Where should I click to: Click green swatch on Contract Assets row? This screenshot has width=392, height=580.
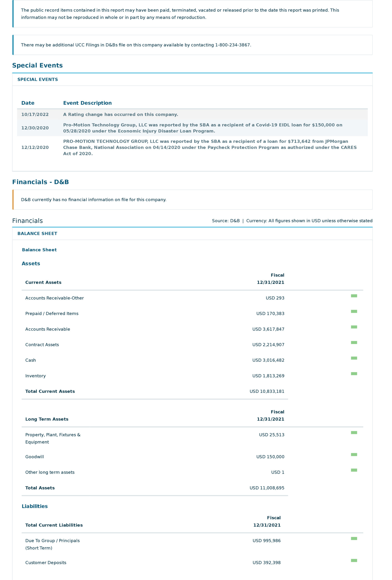point(354,342)
